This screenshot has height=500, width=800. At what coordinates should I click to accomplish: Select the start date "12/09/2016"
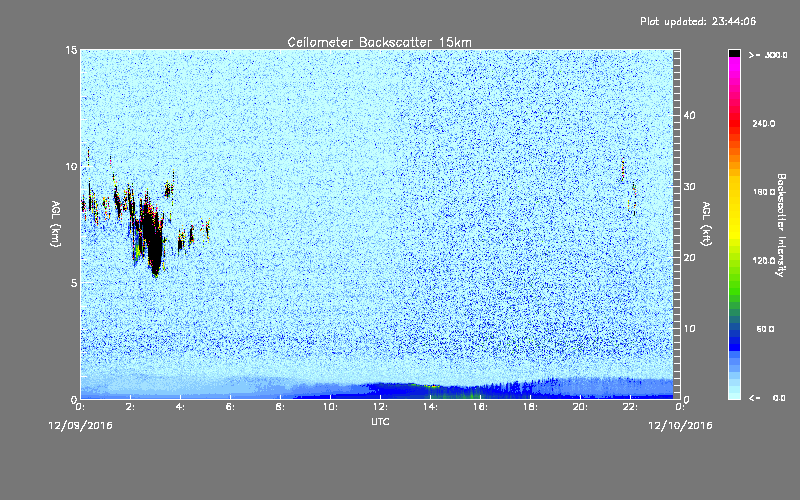[x=80, y=426]
